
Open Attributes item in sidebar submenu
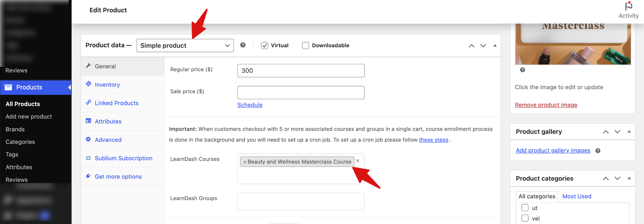coord(19,167)
